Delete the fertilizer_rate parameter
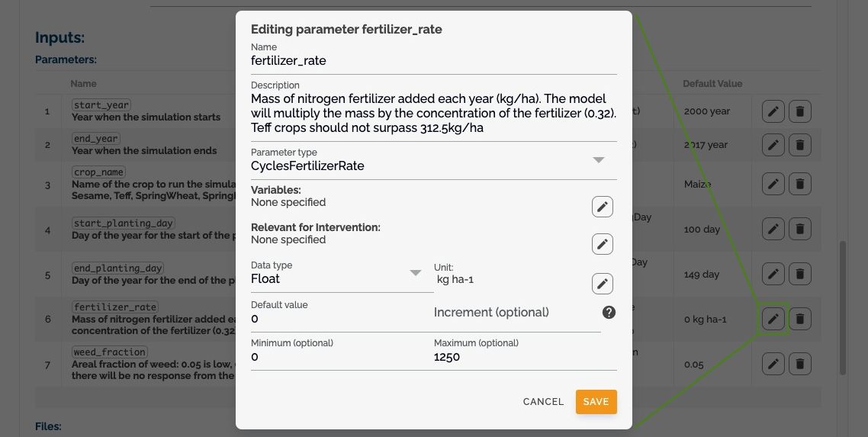Viewport: 868px width, 437px height. 800,319
